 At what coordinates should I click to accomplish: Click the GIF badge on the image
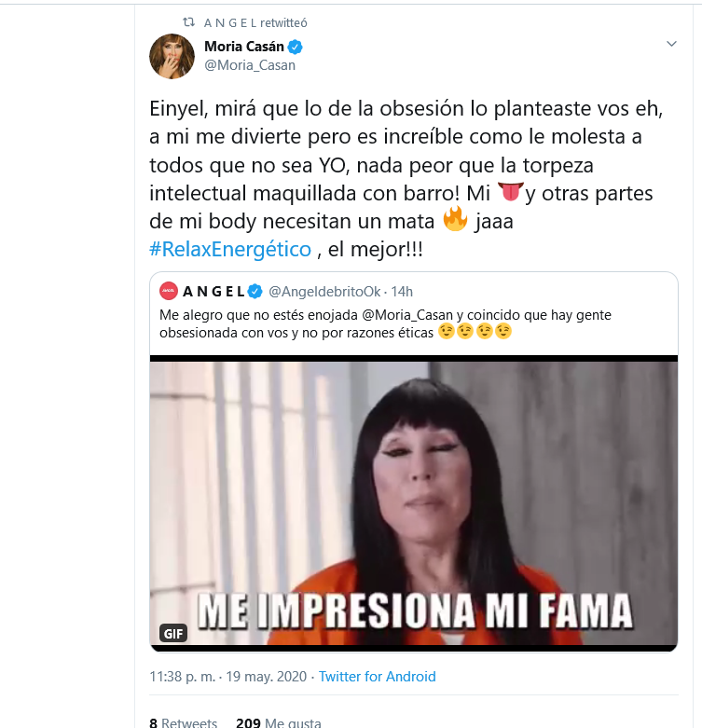[173, 633]
